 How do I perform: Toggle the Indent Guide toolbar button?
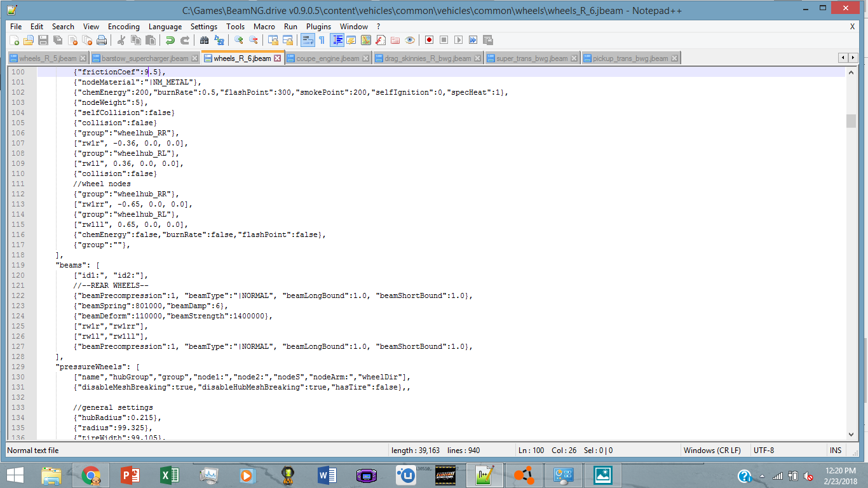(x=337, y=40)
